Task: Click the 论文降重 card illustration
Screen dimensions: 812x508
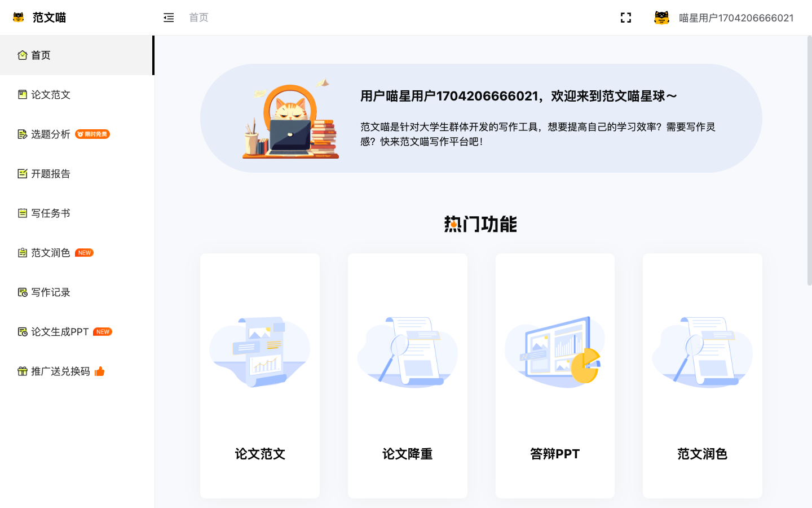Action: (x=407, y=350)
